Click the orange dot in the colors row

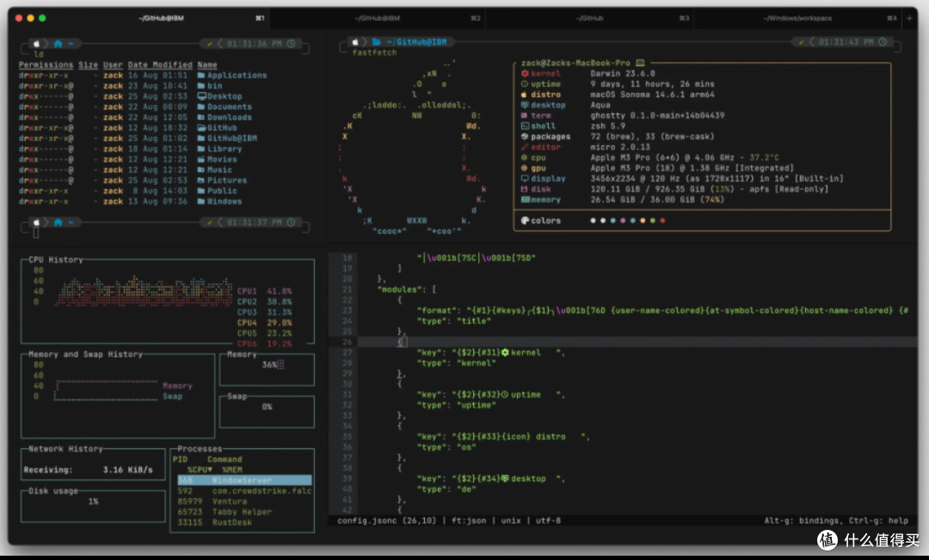(x=643, y=220)
